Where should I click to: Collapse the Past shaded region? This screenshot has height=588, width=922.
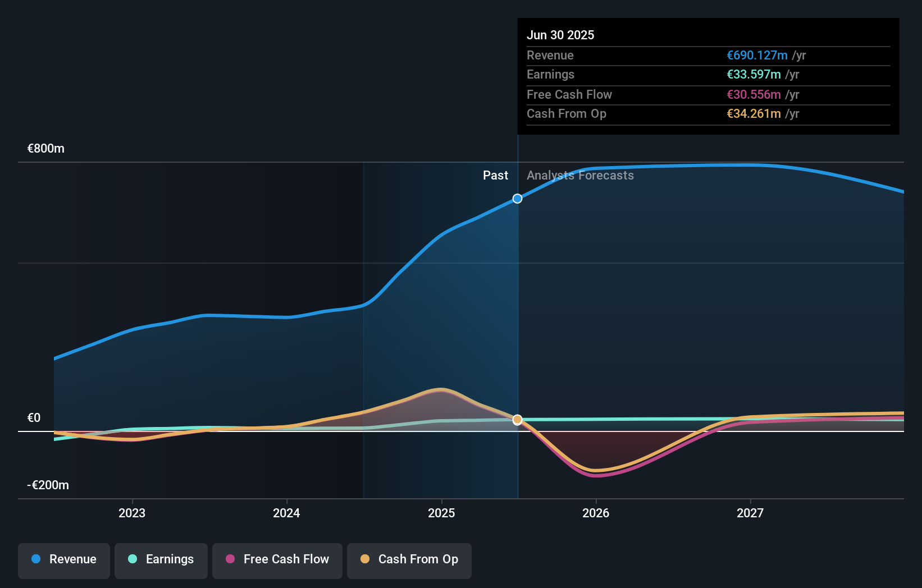pyautogui.click(x=496, y=175)
